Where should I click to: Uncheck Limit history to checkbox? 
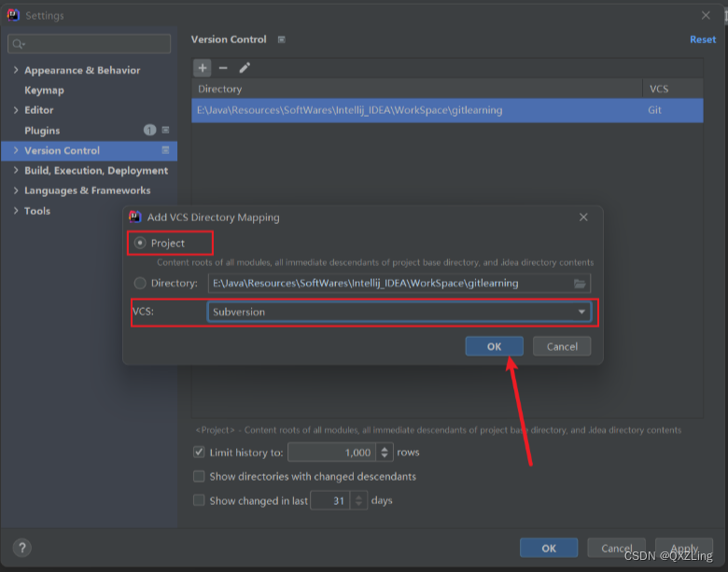[x=199, y=452]
